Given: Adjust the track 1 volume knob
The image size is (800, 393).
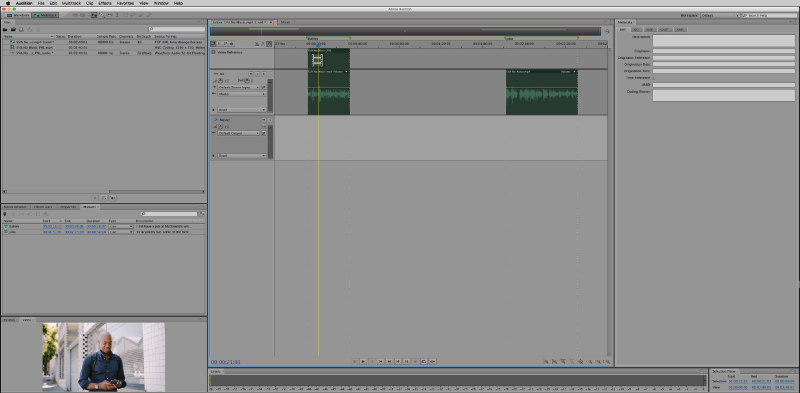Looking at the screenshot, I should (220, 81).
